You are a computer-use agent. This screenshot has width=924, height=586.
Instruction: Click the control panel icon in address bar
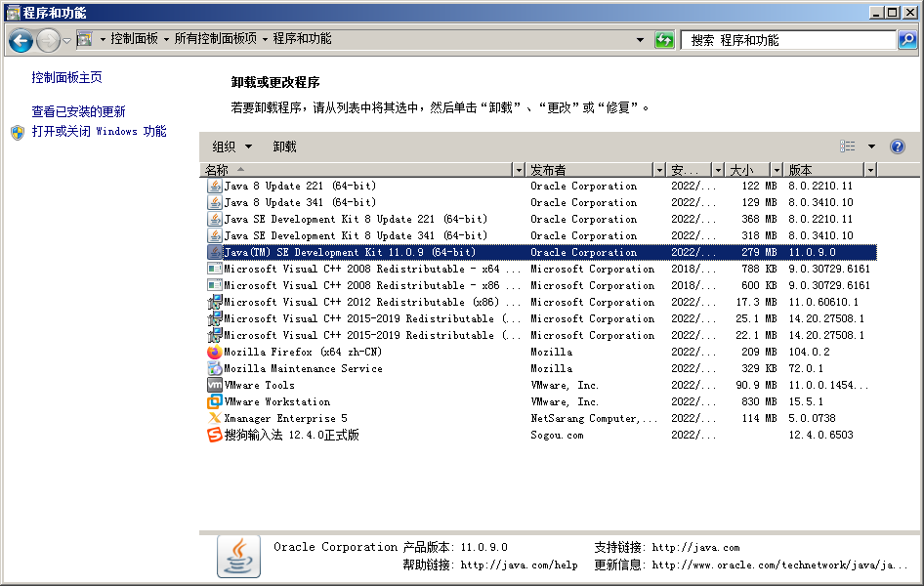tap(85, 39)
